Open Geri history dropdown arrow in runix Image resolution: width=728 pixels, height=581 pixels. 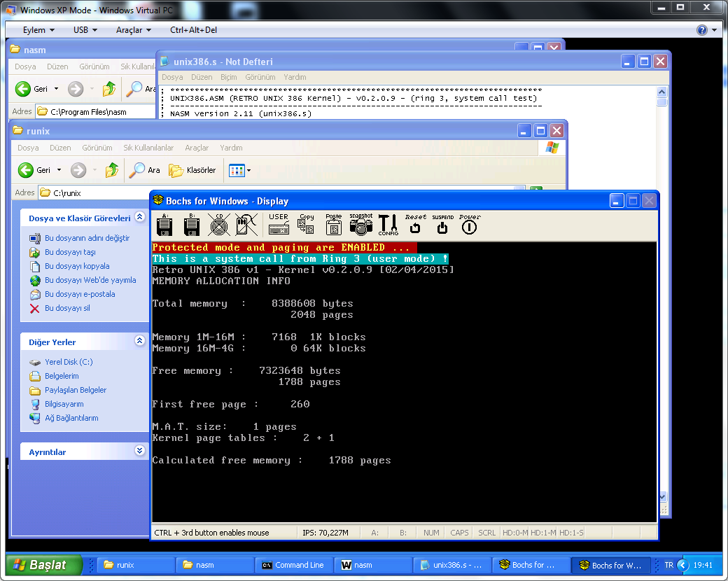click(59, 170)
